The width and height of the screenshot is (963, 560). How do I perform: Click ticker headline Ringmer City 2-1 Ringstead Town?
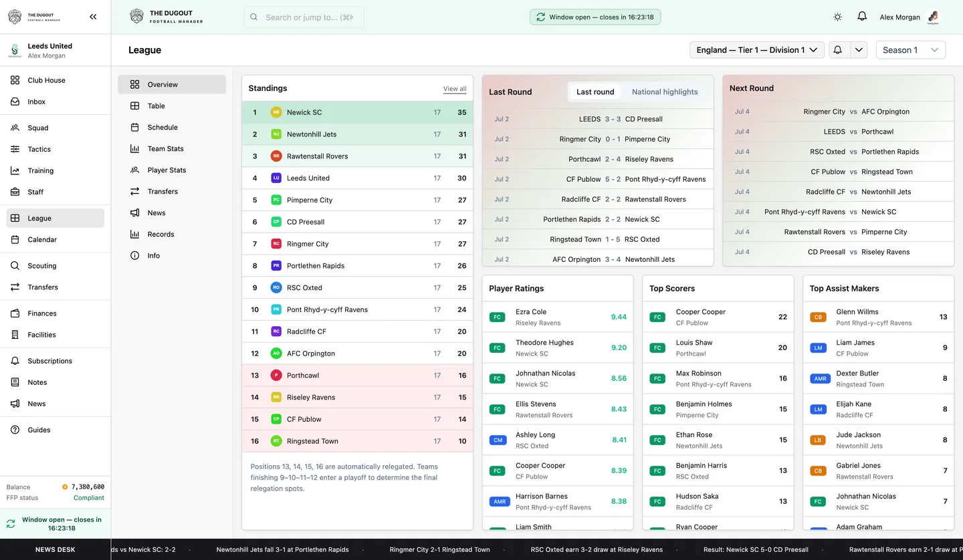[x=439, y=549]
